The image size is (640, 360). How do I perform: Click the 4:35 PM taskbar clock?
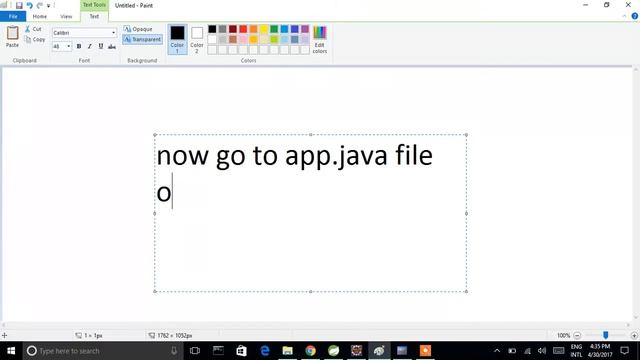point(600,351)
